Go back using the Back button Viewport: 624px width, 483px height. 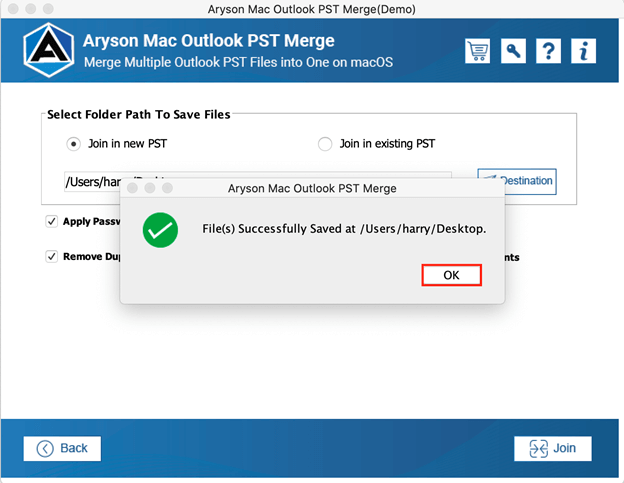click(62, 448)
